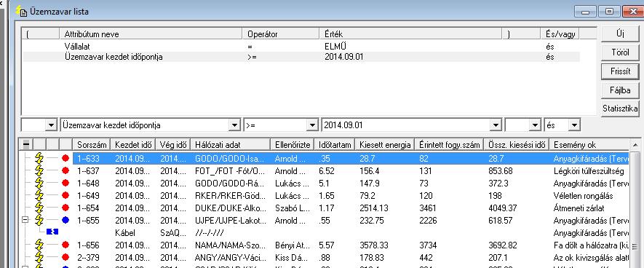Click lightning icon of row 1--656
Viewport: 644px width, 268px height.
pos(39,245)
